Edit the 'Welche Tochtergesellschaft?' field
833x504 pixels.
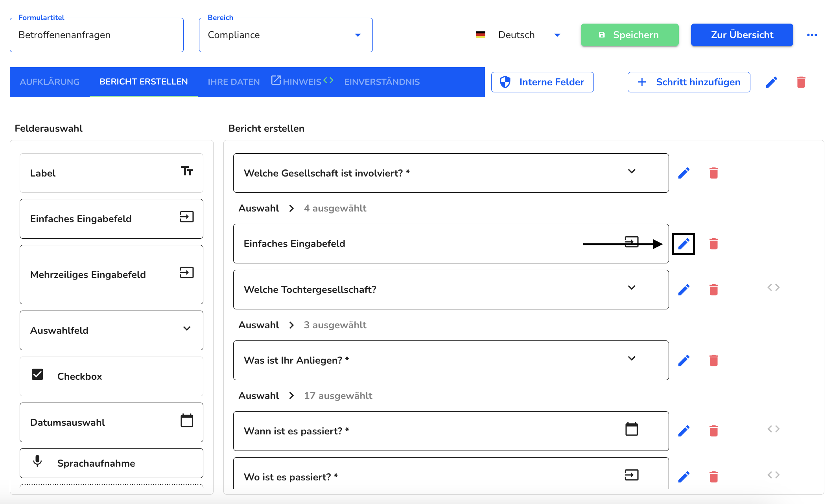coord(684,290)
